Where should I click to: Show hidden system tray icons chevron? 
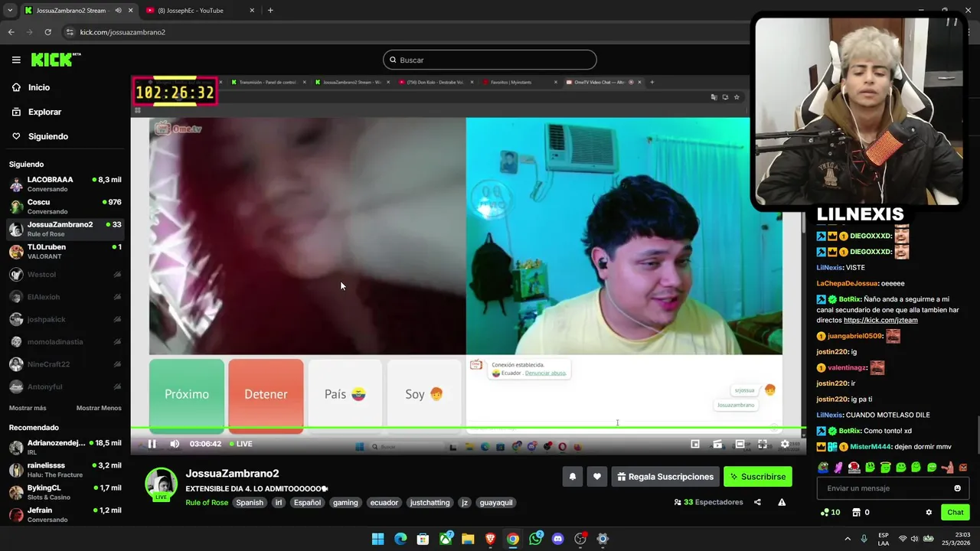[848, 539]
